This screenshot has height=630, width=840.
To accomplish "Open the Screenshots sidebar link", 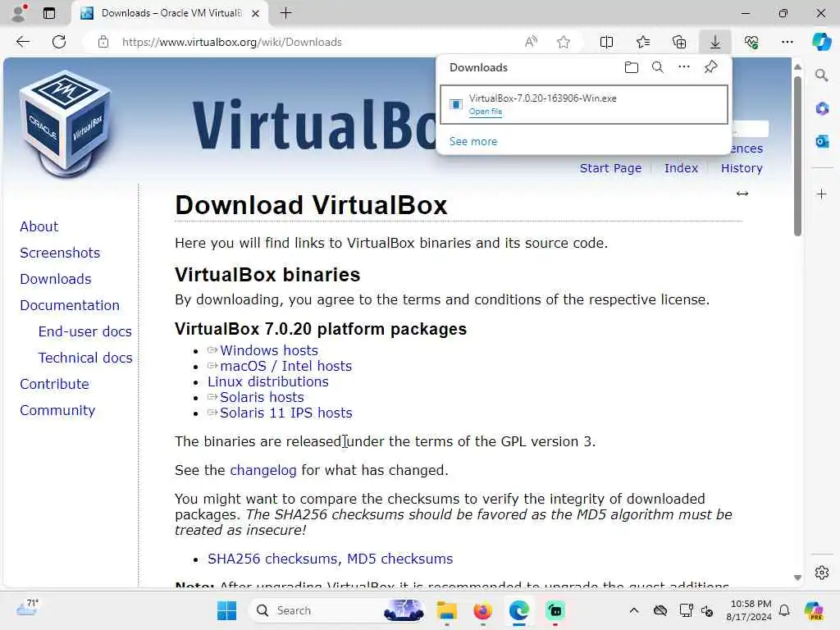I will click(x=59, y=253).
